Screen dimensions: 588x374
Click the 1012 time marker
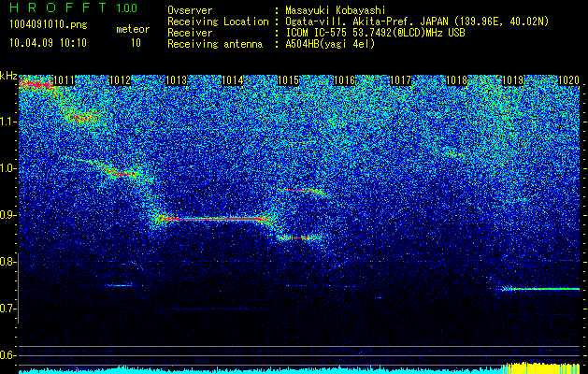pyautogui.click(x=120, y=80)
